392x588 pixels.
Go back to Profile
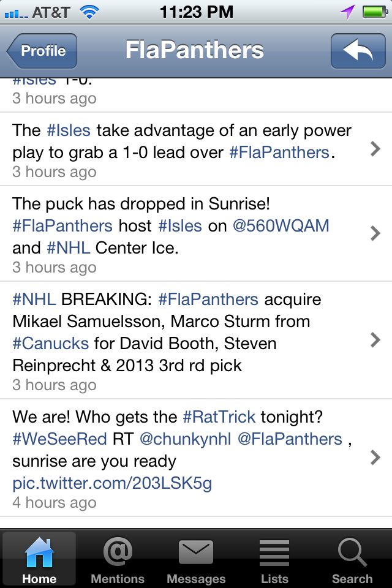coord(42,51)
